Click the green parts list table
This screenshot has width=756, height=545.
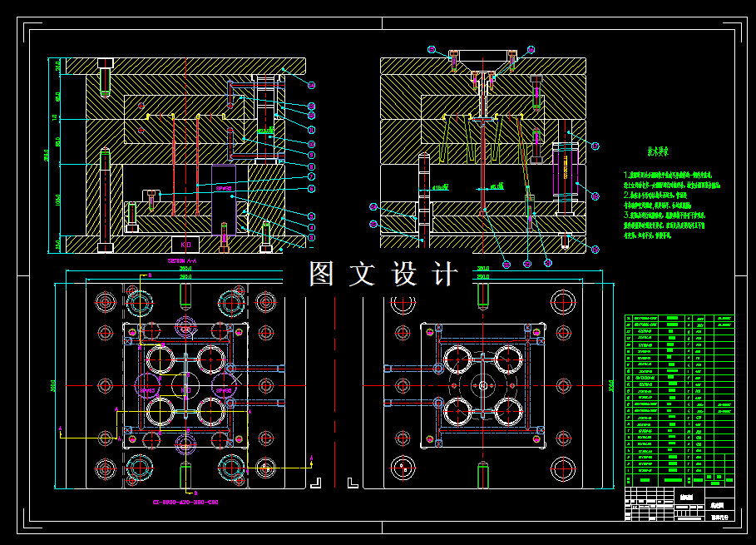click(x=679, y=400)
